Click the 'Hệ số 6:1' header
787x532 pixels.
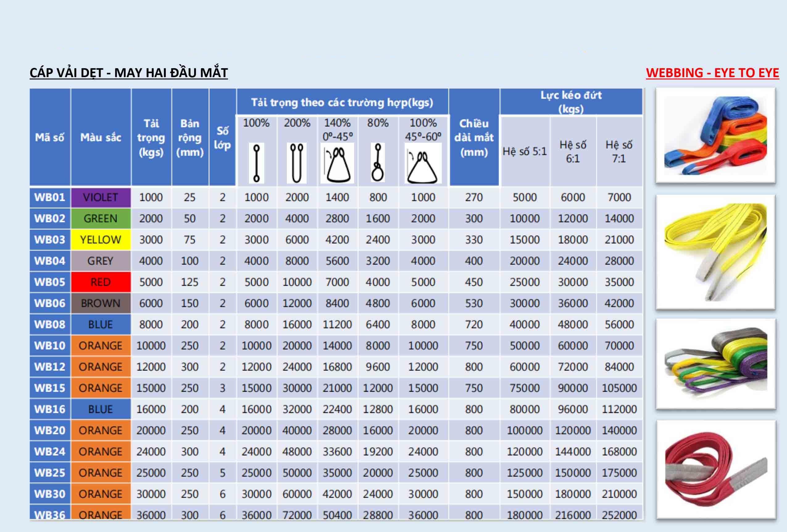pos(573,152)
